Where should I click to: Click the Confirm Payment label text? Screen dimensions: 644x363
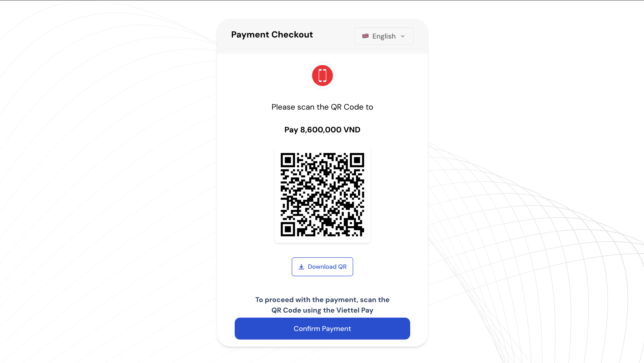click(322, 329)
